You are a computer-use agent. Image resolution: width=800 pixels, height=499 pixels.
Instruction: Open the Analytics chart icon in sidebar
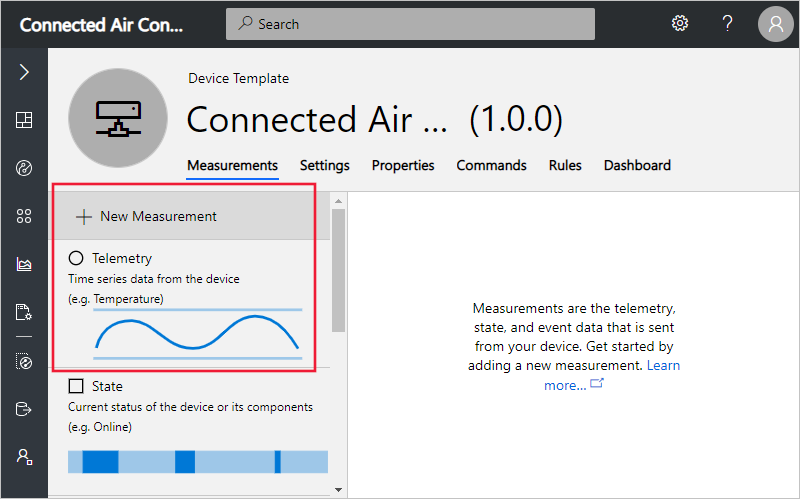coord(24,264)
